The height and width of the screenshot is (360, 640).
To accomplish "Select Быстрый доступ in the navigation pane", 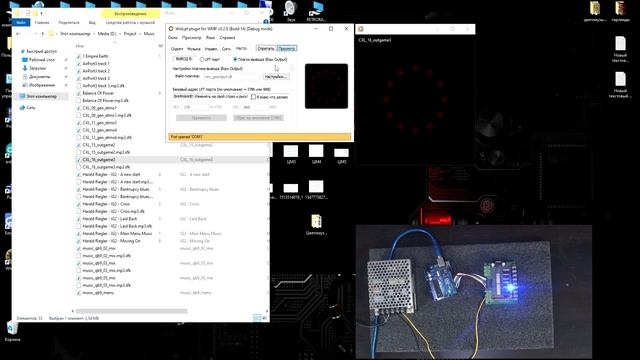I will click(x=42, y=51).
